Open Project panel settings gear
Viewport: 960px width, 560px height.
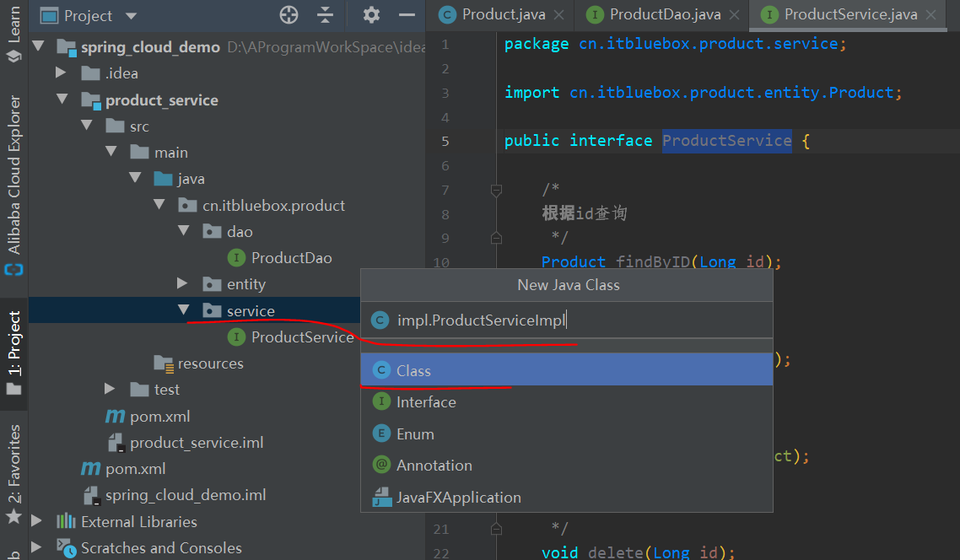371,14
